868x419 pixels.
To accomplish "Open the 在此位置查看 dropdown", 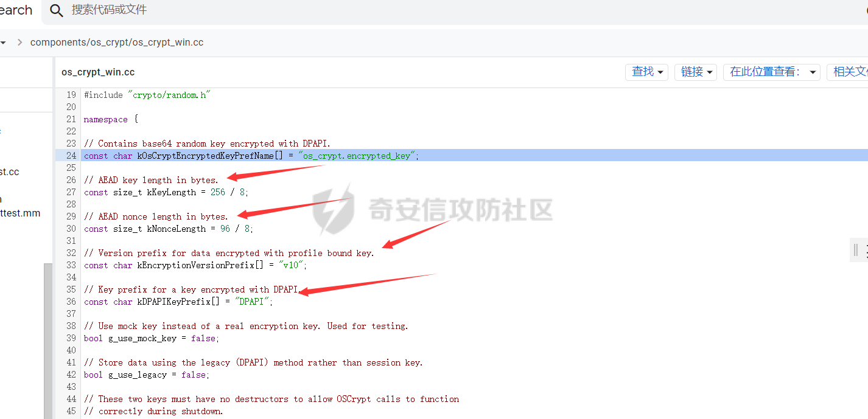I will point(772,72).
